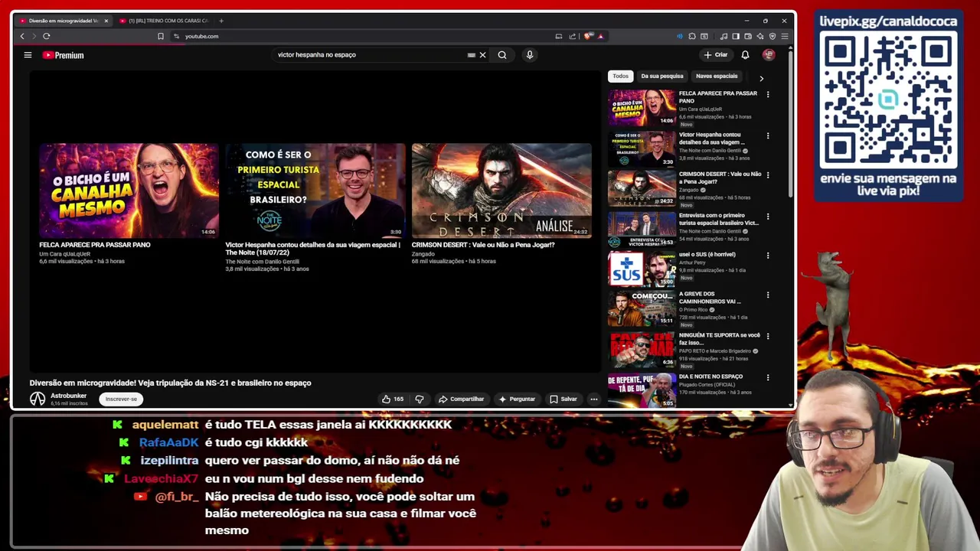Screen dimensions: 980x551
Task: Click the Brave Shields lion icon
Action: 588,36
